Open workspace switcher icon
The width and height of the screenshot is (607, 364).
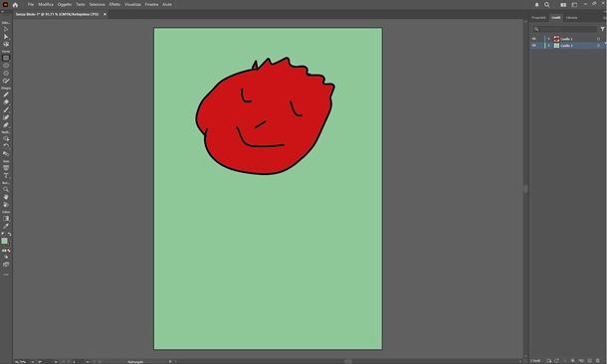click(x=574, y=5)
